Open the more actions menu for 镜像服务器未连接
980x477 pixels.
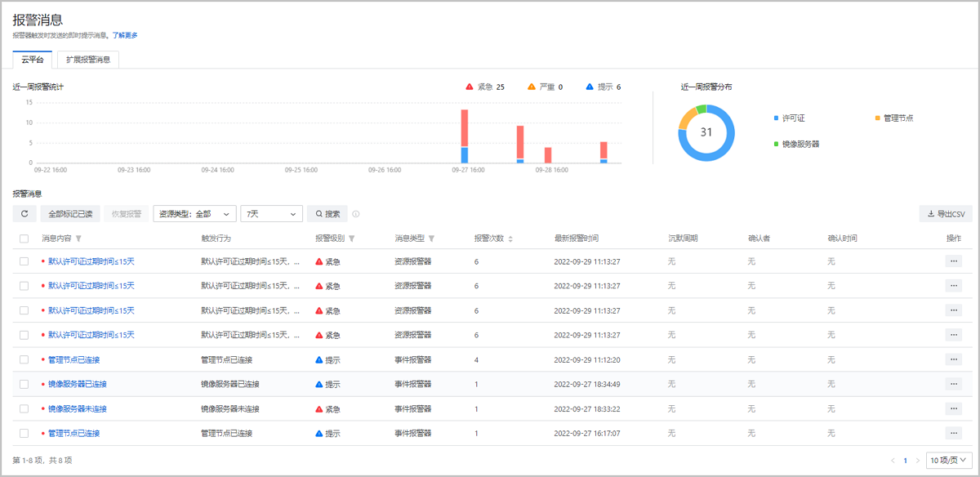[953, 408]
